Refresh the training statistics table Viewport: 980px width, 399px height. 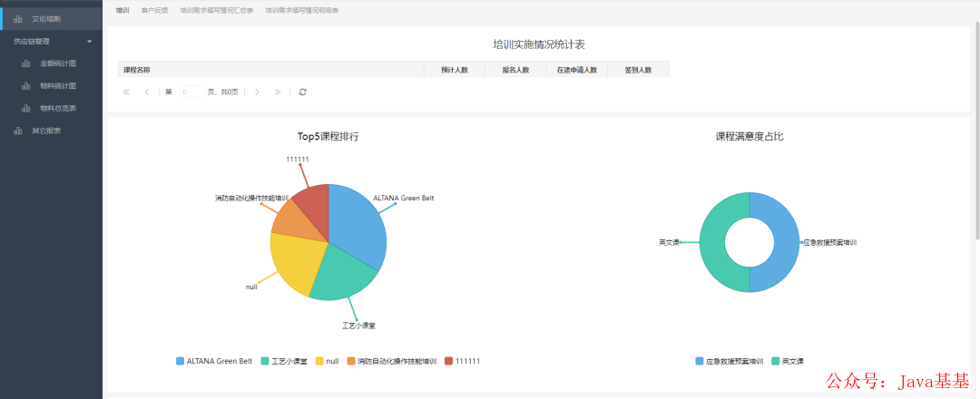coord(302,92)
